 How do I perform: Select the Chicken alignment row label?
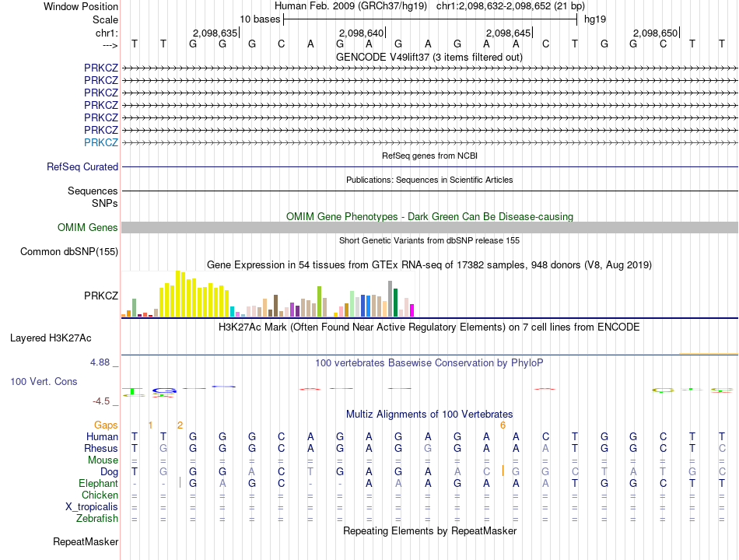pos(100,495)
